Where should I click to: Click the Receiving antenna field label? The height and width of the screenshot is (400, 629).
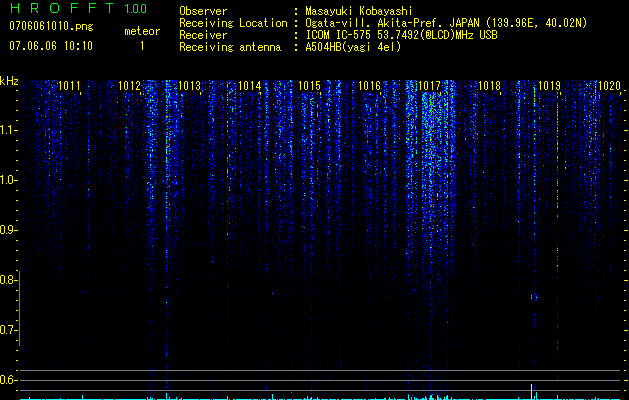pyautogui.click(x=230, y=47)
